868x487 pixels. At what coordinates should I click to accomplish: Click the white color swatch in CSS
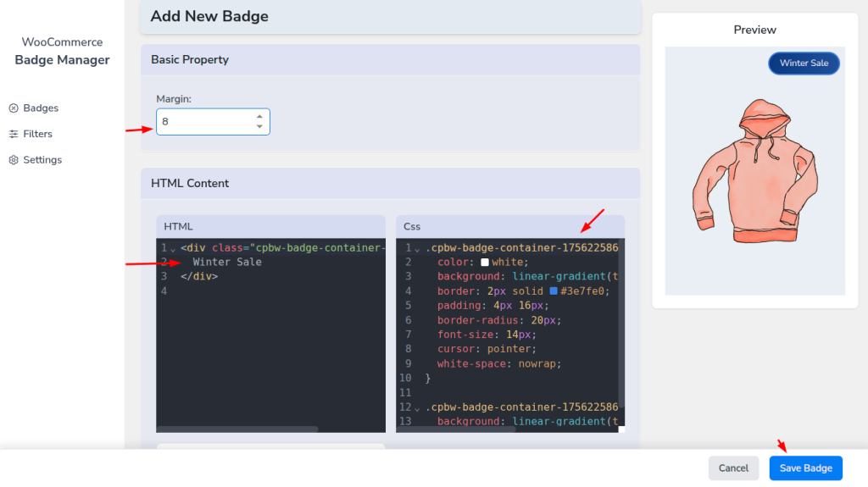click(485, 263)
